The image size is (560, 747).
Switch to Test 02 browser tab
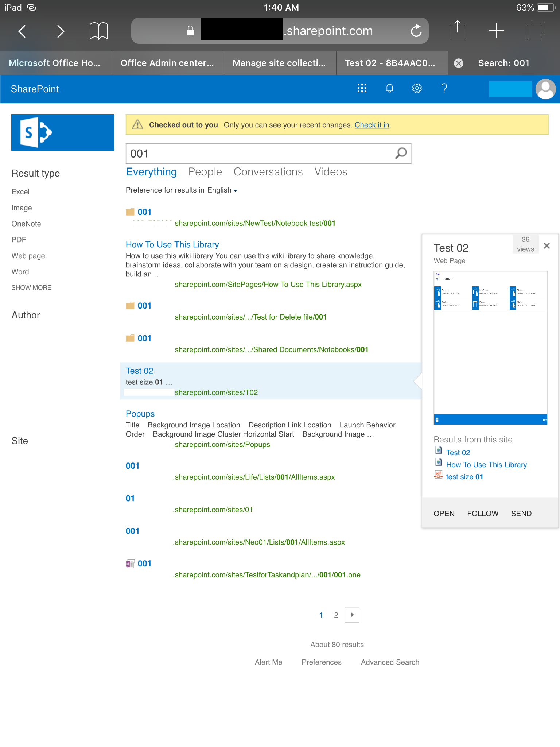click(x=392, y=63)
